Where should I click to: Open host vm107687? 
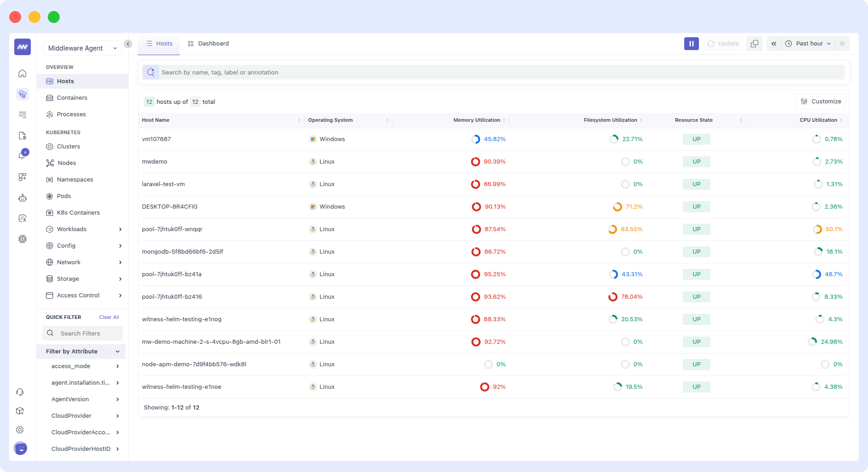(x=156, y=139)
